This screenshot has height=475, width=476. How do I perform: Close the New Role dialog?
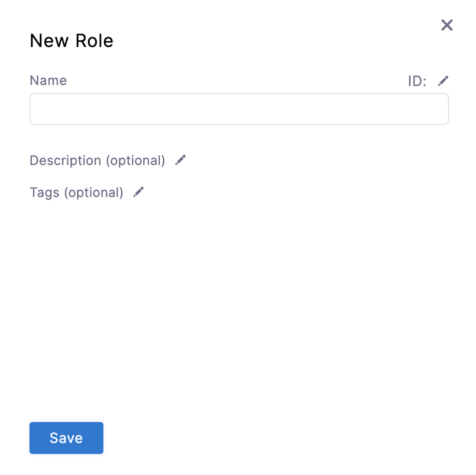(x=447, y=25)
